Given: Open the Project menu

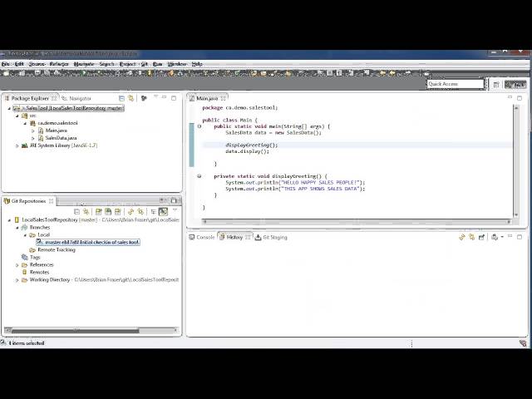Looking at the screenshot, I should click(x=128, y=64).
